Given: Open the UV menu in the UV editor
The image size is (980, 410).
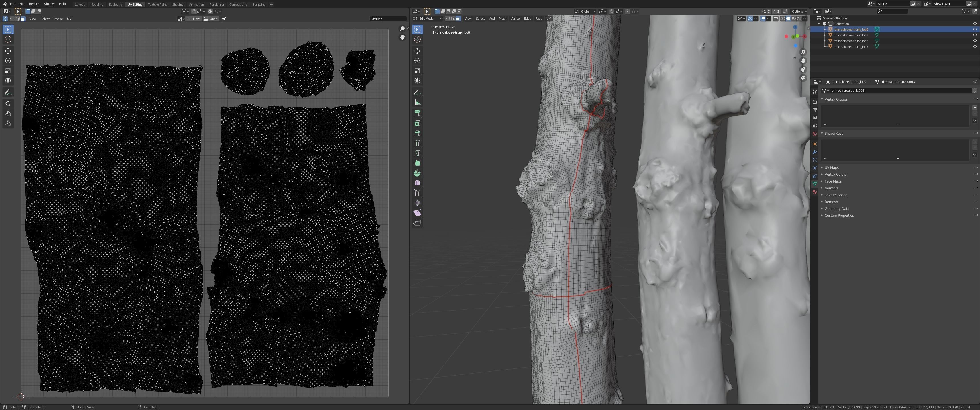Looking at the screenshot, I should (69, 19).
